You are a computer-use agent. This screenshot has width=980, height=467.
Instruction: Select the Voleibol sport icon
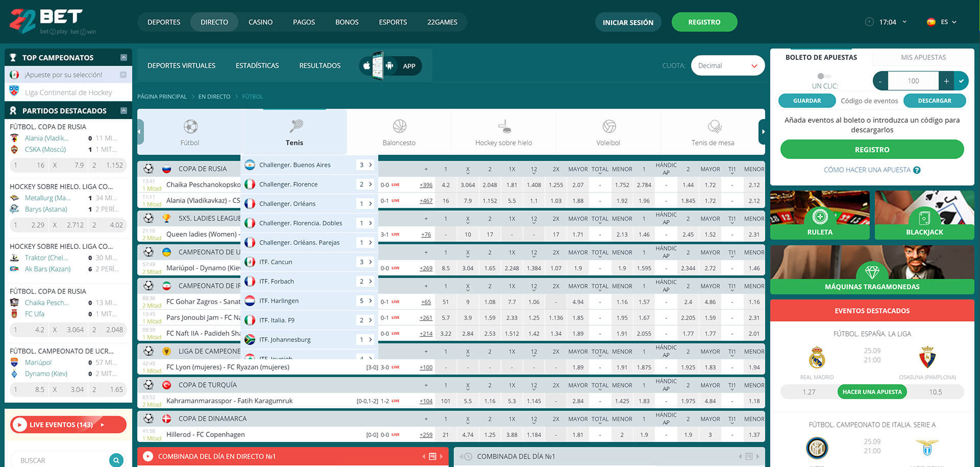point(609,126)
